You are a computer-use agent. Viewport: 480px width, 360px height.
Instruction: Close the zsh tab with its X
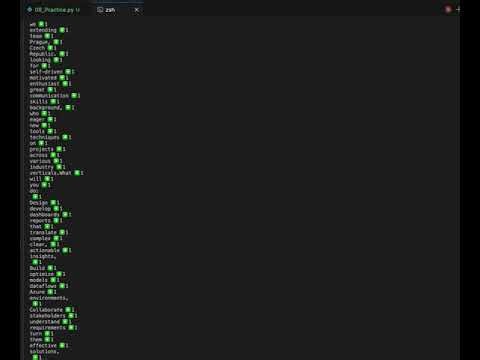click(137, 10)
